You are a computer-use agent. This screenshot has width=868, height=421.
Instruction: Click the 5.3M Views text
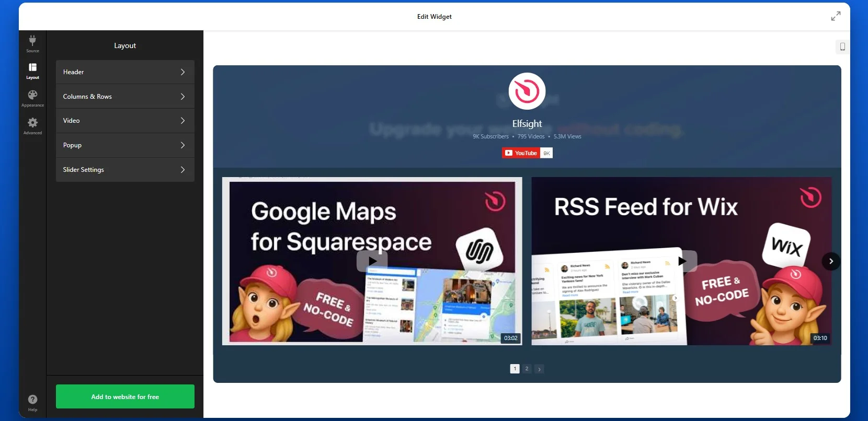pos(567,136)
